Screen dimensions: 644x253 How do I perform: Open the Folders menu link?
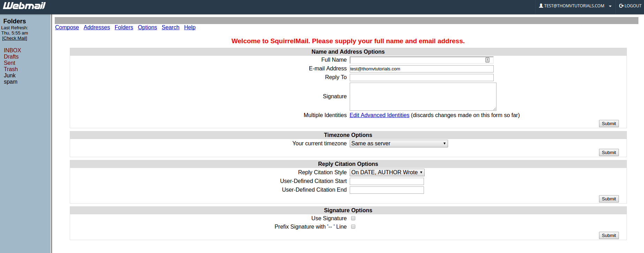(124, 27)
